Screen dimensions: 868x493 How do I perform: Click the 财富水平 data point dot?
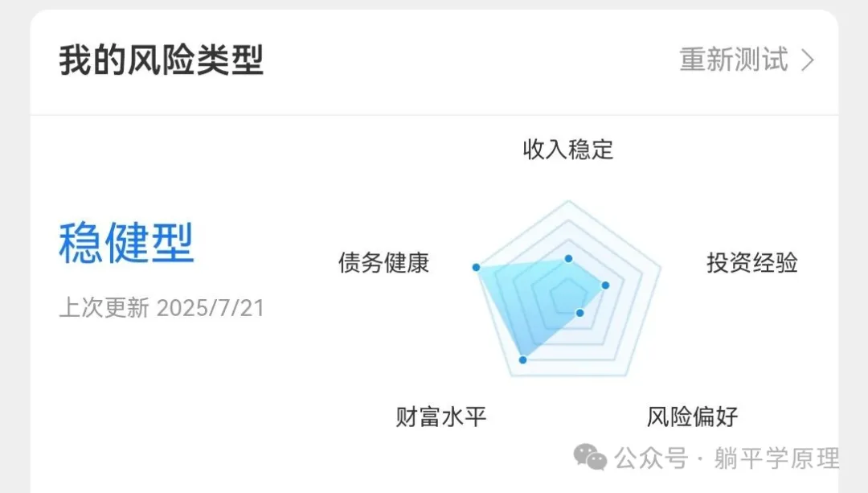[x=523, y=360]
